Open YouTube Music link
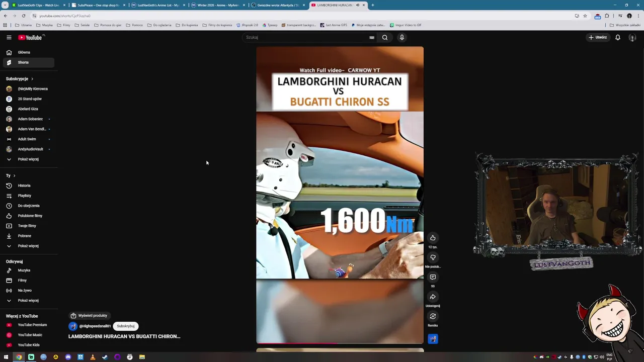644x362 pixels. [28, 335]
